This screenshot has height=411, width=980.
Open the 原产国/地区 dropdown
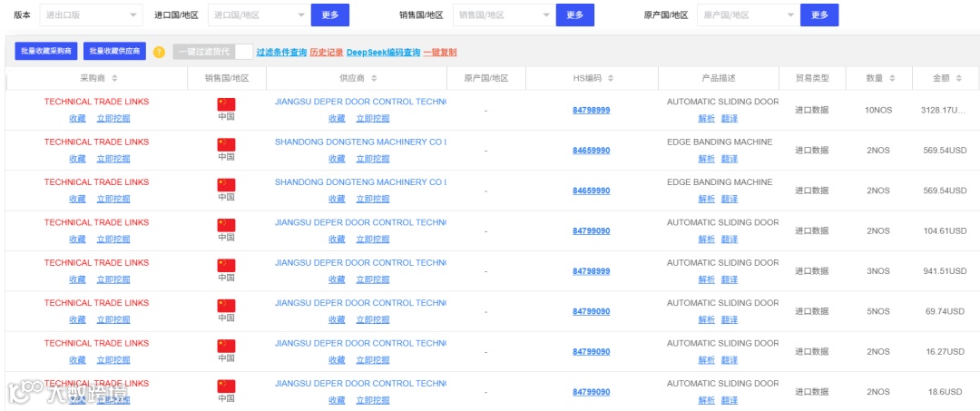(748, 15)
